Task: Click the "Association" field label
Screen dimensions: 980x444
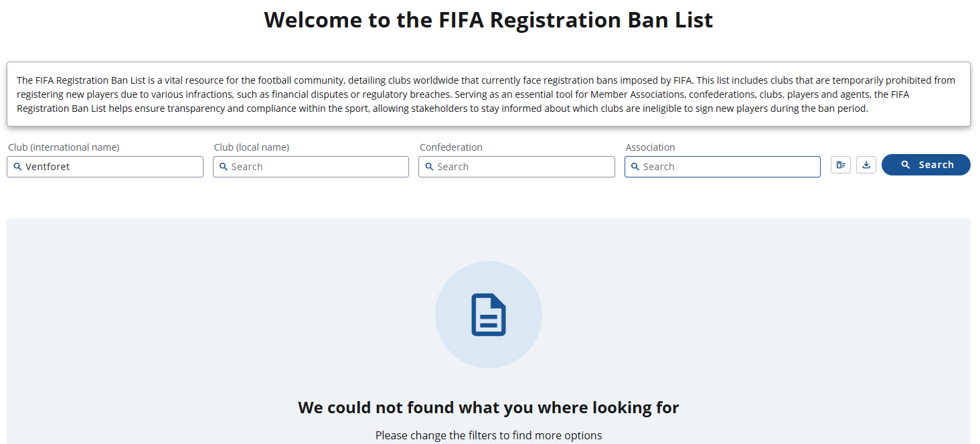Action: point(650,147)
